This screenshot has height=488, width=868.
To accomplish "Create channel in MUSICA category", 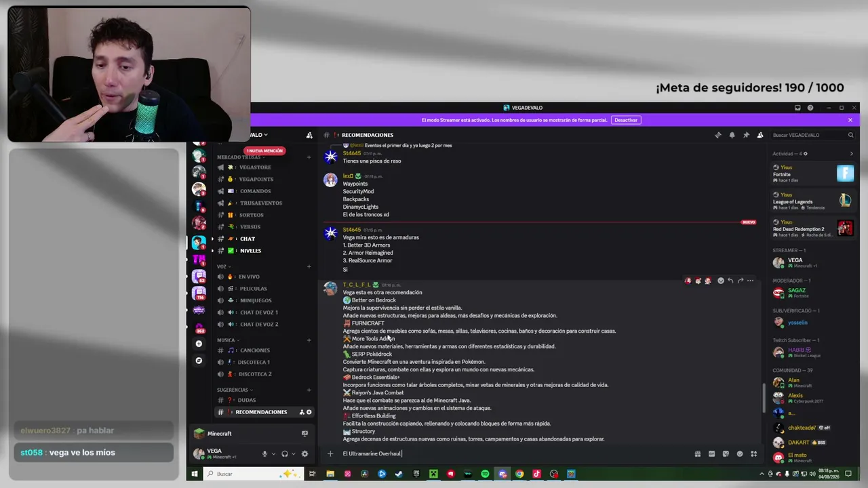I will 309,340.
